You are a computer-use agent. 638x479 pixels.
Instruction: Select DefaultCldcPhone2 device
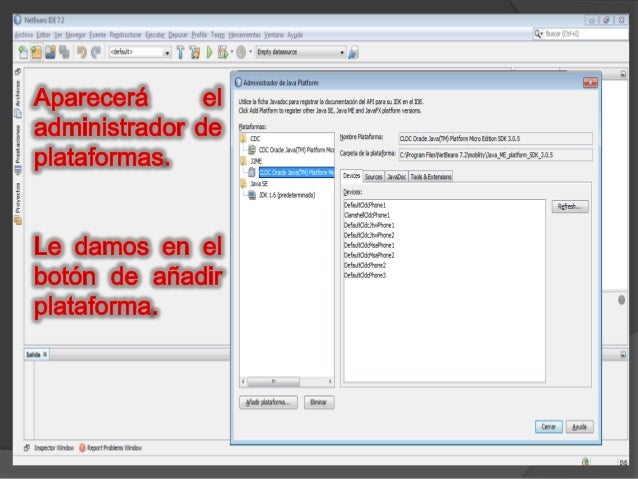tap(365, 265)
